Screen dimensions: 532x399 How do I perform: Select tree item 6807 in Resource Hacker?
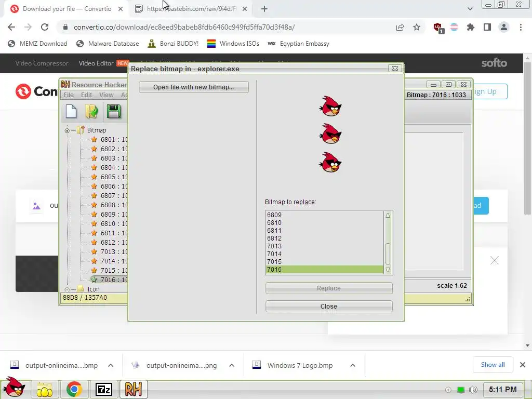tap(114, 196)
